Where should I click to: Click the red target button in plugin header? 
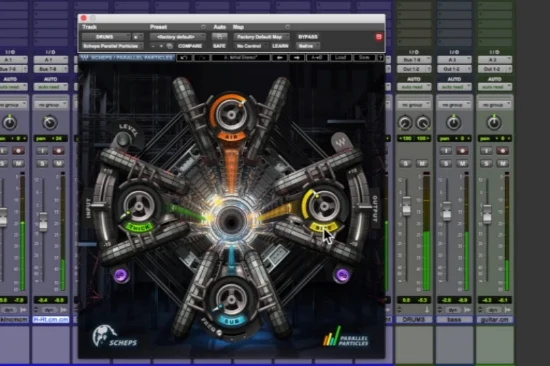point(378,36)
